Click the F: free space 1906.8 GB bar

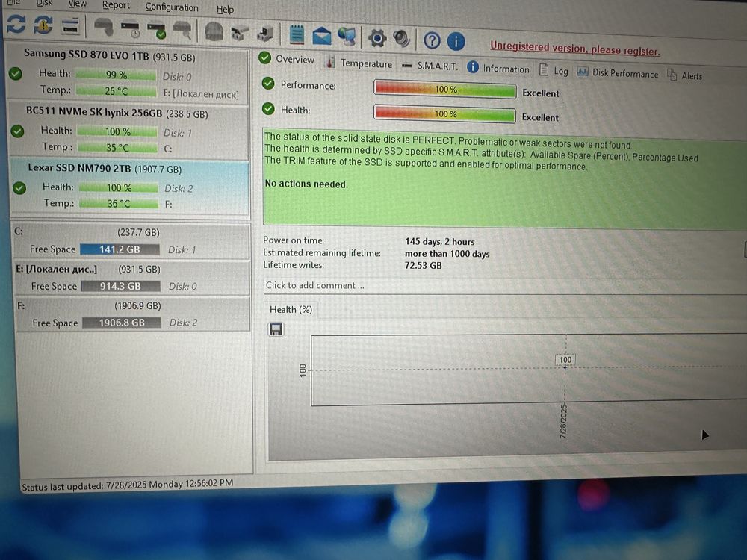click(122, 323)
